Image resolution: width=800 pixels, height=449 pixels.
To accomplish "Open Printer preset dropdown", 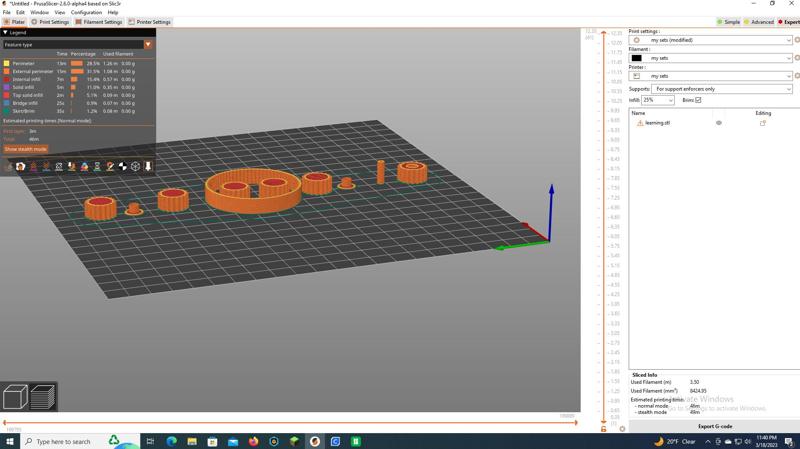I will [710, 76].
